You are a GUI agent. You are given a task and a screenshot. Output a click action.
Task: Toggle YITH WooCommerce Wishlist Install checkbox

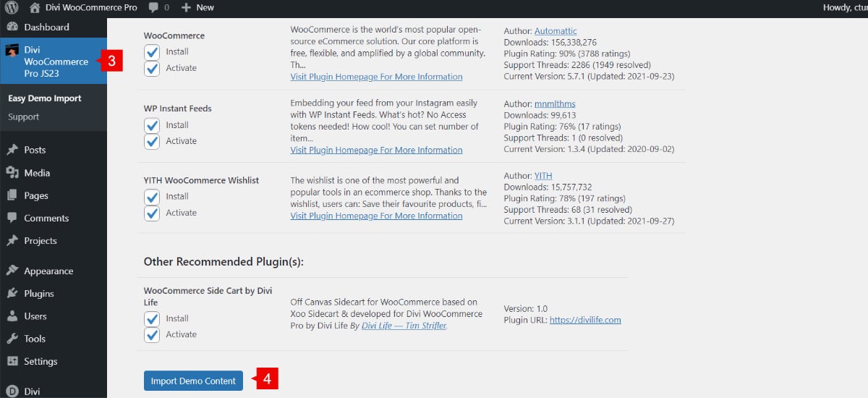coord(152,197)
